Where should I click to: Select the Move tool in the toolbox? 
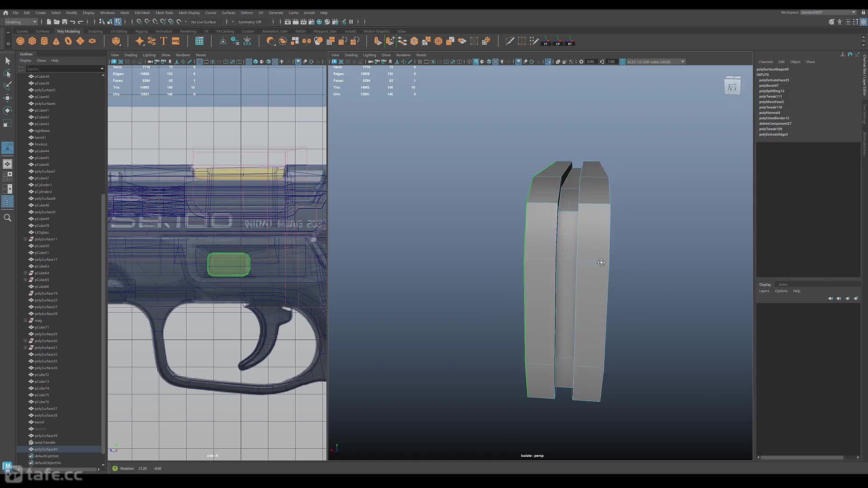click(x=7, y=98)
